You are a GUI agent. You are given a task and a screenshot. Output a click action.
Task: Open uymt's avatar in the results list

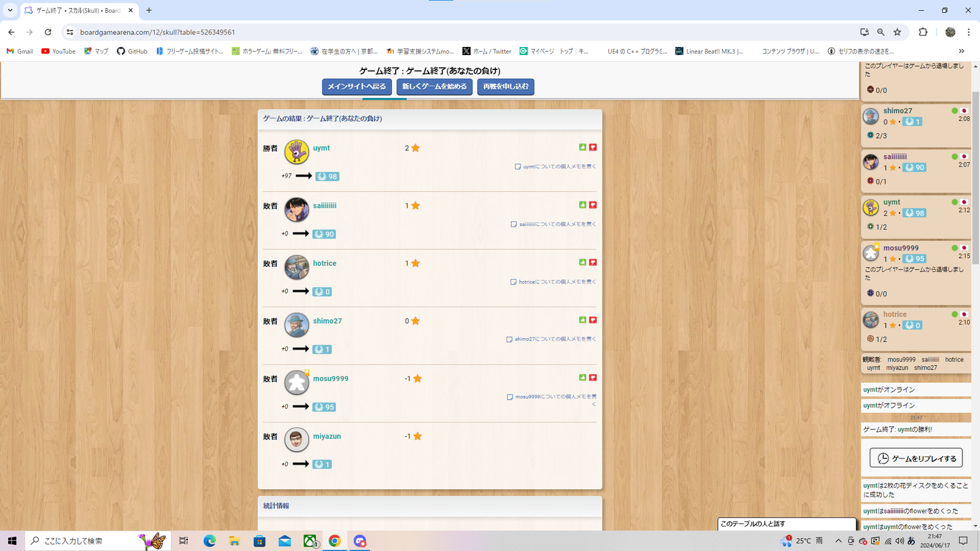297,152
